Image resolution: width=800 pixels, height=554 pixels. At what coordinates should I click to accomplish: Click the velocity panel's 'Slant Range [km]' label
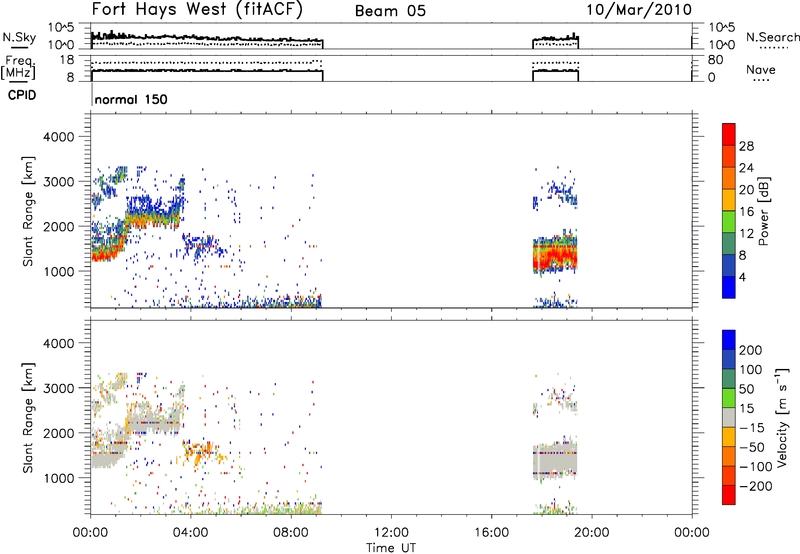click(28, 418)
